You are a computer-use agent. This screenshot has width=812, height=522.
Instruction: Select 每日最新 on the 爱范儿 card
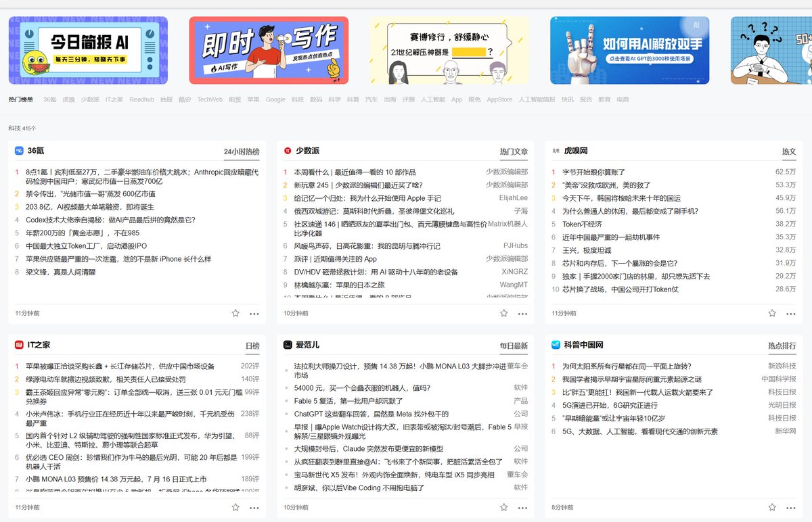[514, 346]
